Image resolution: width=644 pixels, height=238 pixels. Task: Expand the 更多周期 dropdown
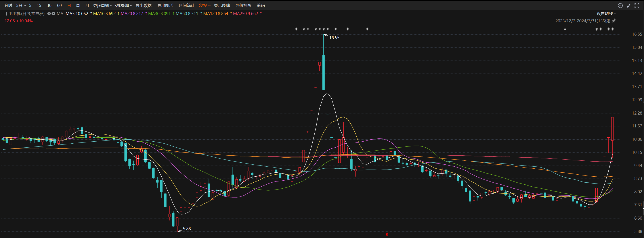(x=103, y=6)
